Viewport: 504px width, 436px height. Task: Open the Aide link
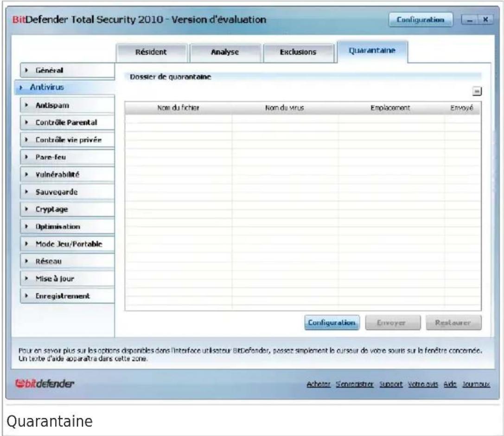(450, 384)
